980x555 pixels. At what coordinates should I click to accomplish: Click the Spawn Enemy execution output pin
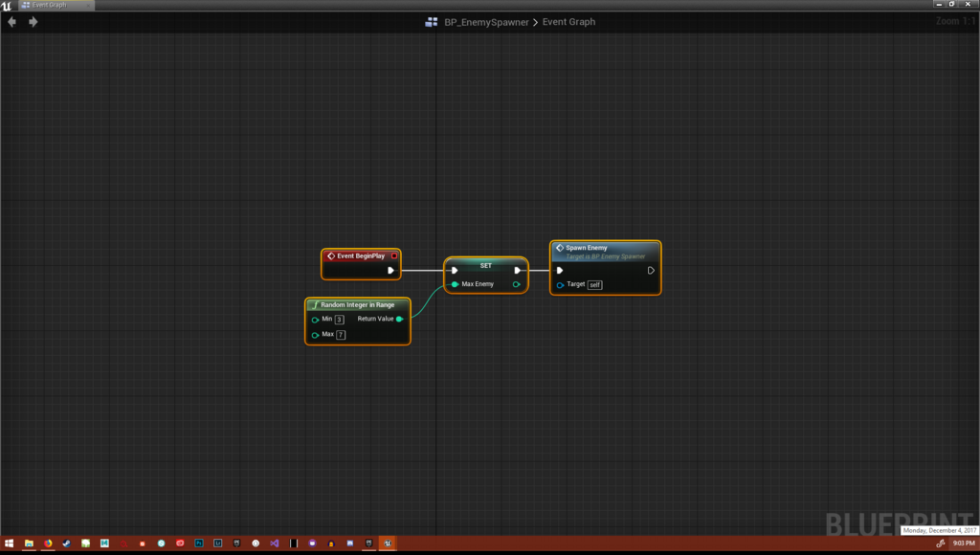tap(651, 271)
